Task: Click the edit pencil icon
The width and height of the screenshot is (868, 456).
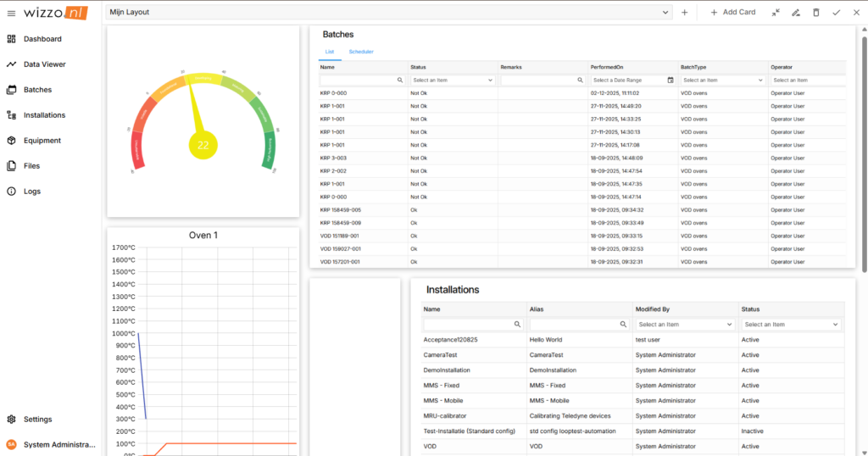Action: [x=796, y=12]
